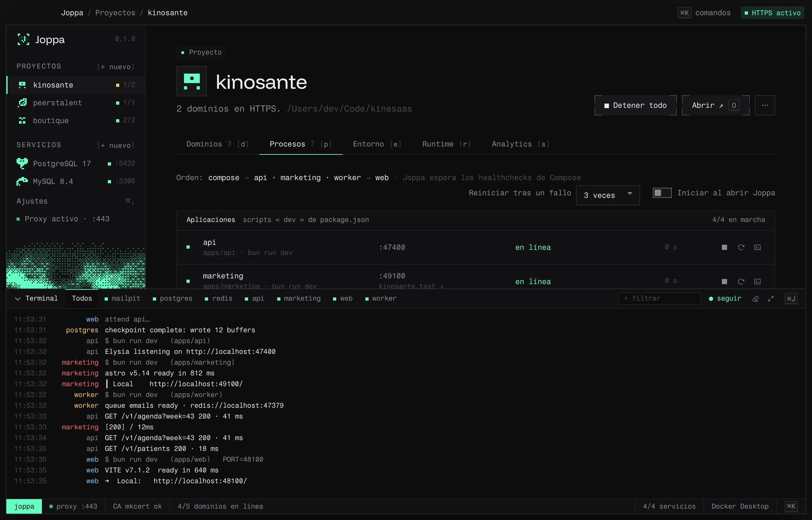Click the HTTPS activo status badge
The image size is (812, 520).
click(x=772, y=13)
